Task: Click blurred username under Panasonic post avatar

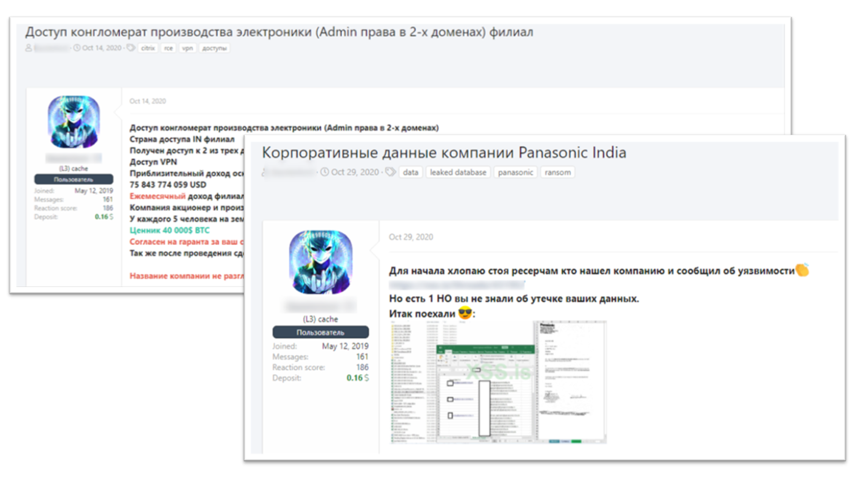Action: (321, 305)
